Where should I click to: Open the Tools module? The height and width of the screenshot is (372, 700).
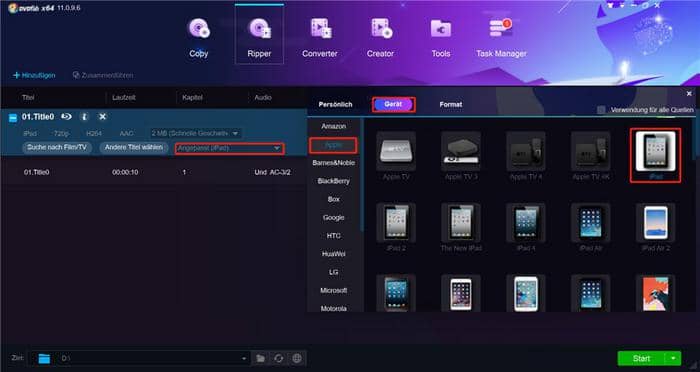pyautogui.click(x=441, y=38)
